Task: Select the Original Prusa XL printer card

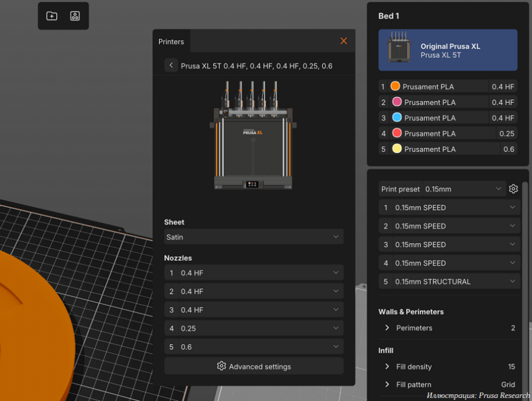Action: point(448,50)
